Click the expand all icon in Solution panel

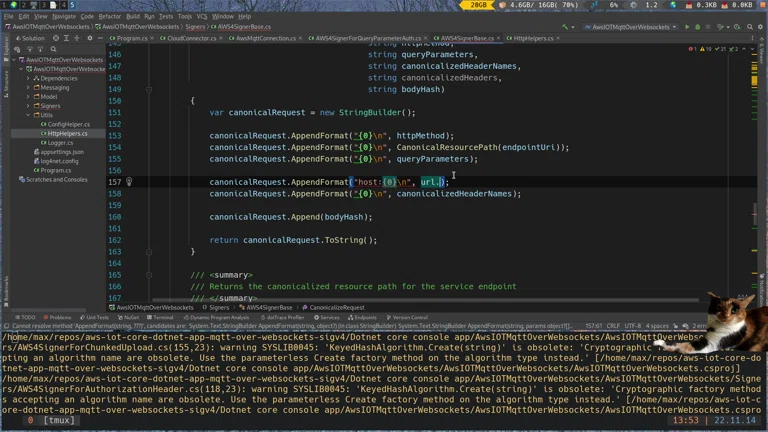(x=66, y=38)
